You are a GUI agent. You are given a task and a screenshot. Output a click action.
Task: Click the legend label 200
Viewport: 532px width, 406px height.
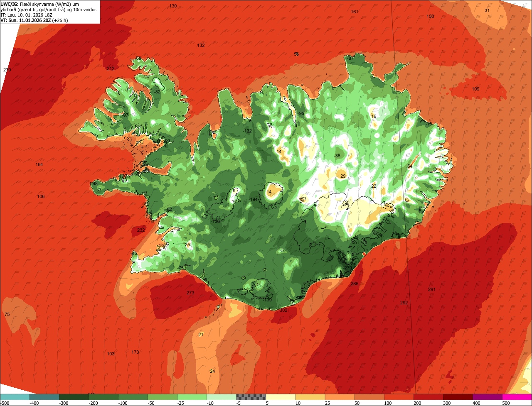coord(417,403)
